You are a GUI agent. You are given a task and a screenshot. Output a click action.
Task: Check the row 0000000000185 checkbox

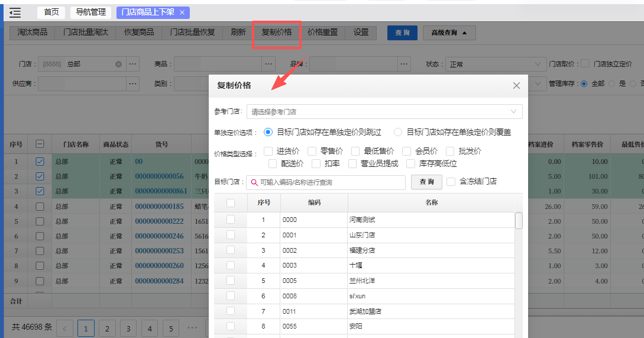pos(40,207)
